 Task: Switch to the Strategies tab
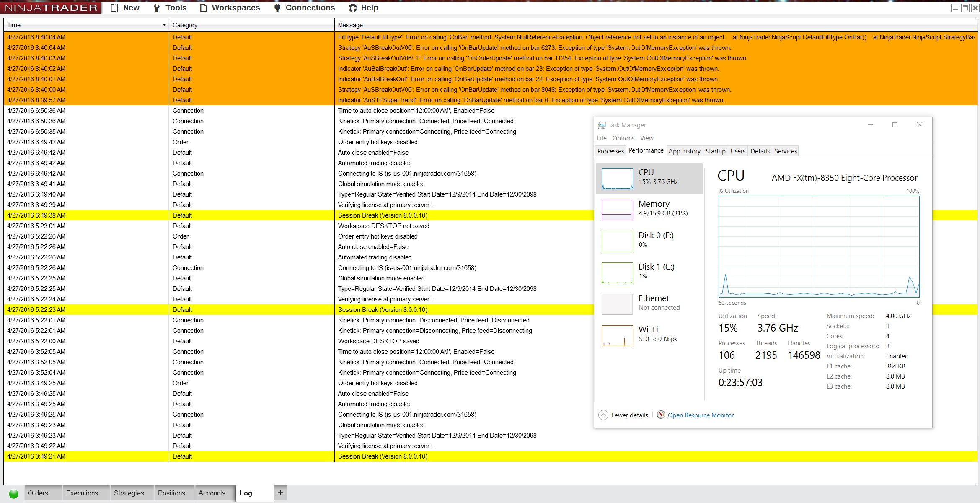[x=129, y=493]
